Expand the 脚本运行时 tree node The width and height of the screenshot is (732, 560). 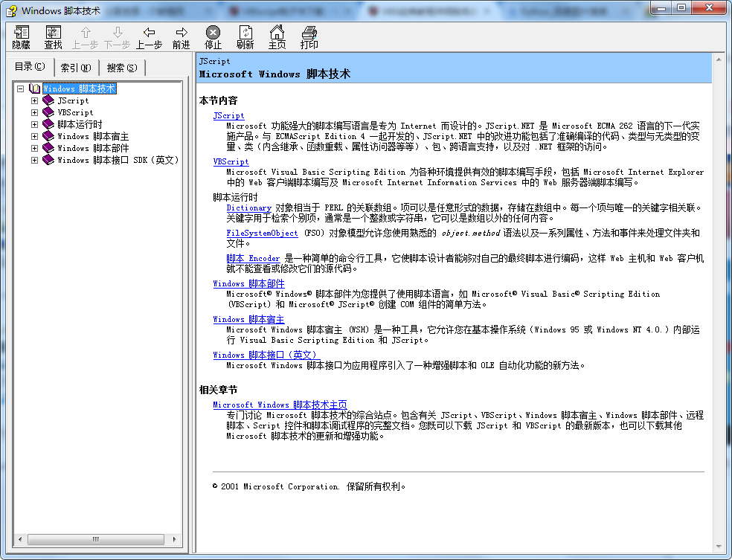pyautogui.click(x=34, y=124)
